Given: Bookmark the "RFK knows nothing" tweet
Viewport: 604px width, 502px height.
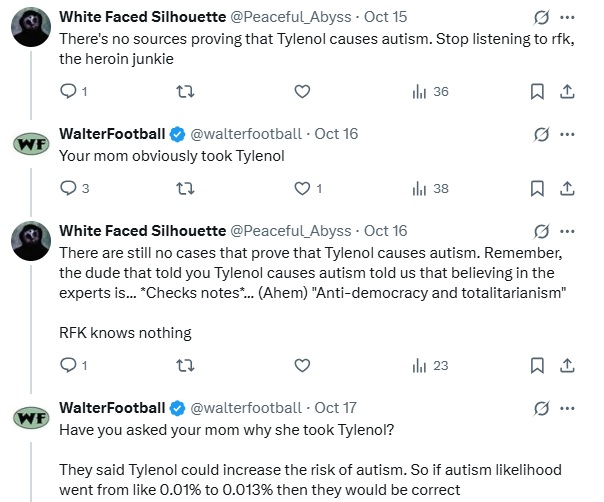Looking at the screenshot, I should 537,366.
